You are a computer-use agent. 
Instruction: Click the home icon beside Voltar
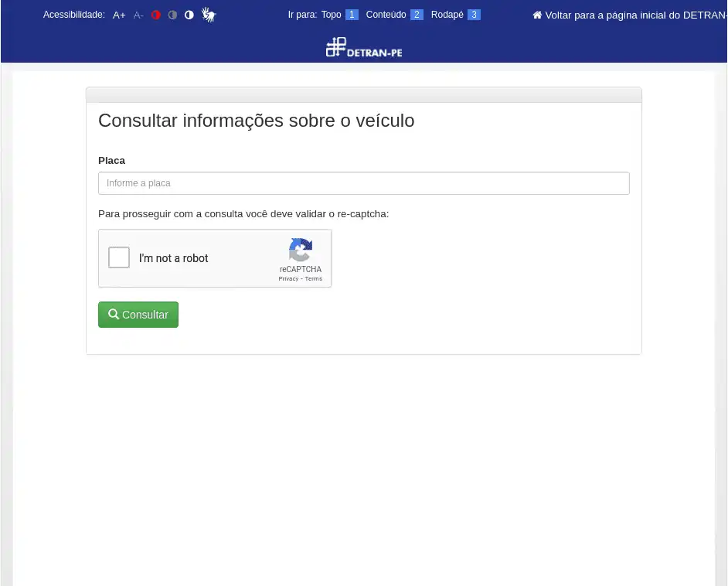coord(537,15)
